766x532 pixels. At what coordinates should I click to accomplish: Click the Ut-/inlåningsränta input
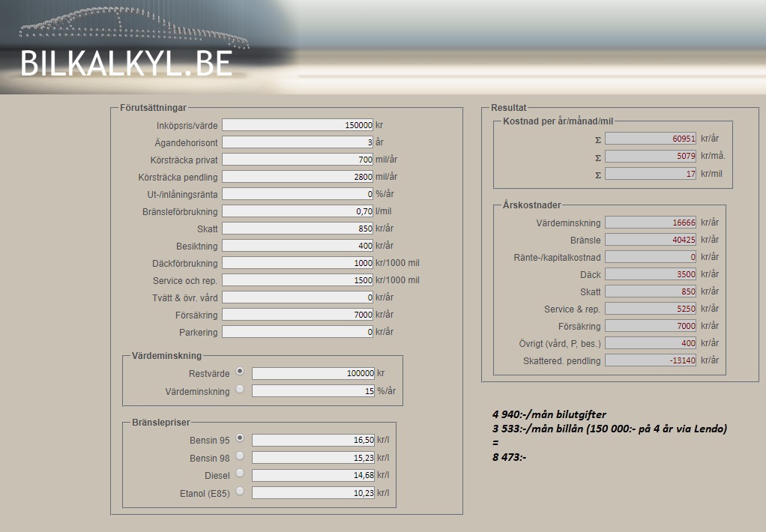pyautogui.click(x=298, y=194)
